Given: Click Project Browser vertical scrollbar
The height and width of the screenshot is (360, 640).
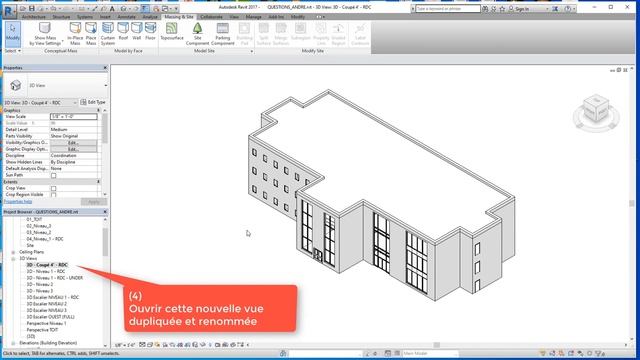Looking at the screenshot, I should tap(105, 242).
